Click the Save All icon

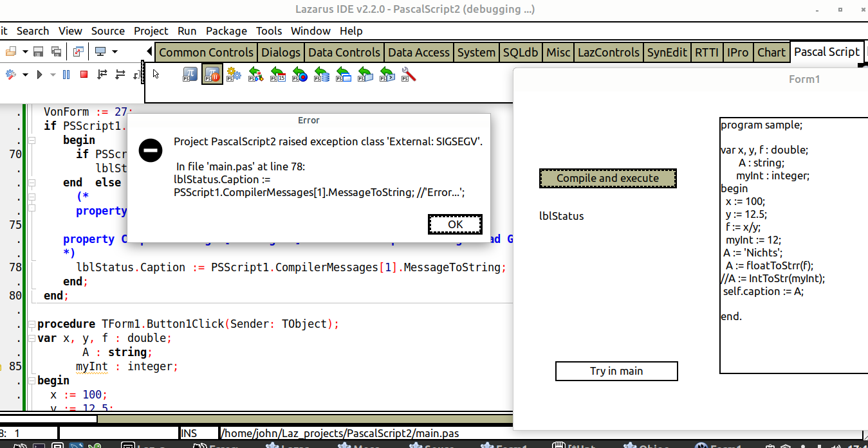[57, 51]
